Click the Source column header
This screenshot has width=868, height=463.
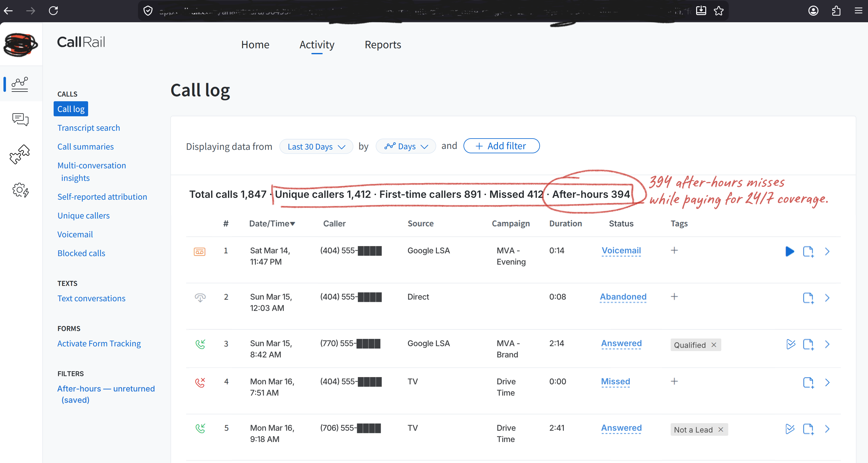click(421, 224)
